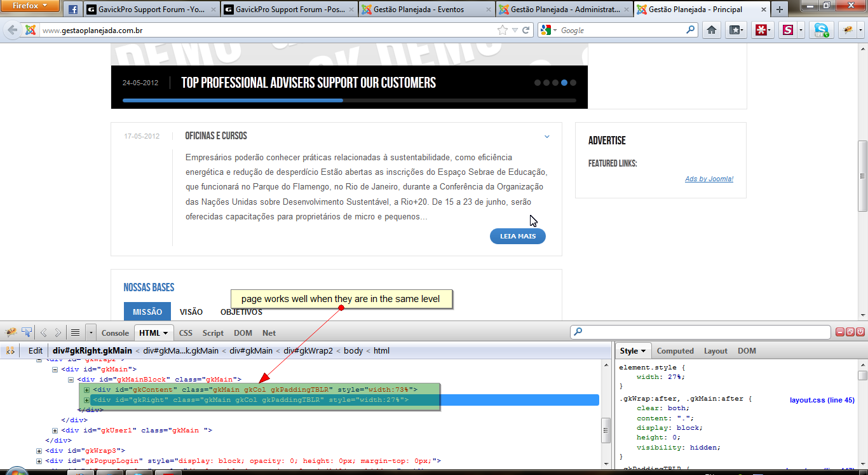Viewport: 868px width, 475px height.
Task: Select the Visão tab under Nossas Bases
Action: coord(191,312)
